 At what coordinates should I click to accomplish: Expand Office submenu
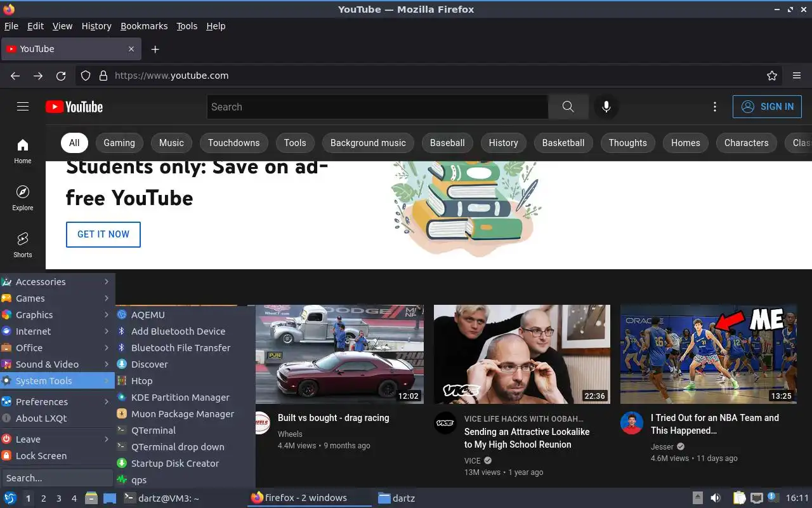57,348
